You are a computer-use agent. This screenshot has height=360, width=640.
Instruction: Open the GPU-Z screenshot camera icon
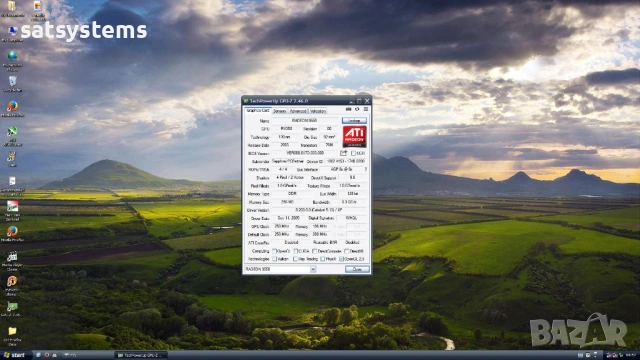pos(349,109)
